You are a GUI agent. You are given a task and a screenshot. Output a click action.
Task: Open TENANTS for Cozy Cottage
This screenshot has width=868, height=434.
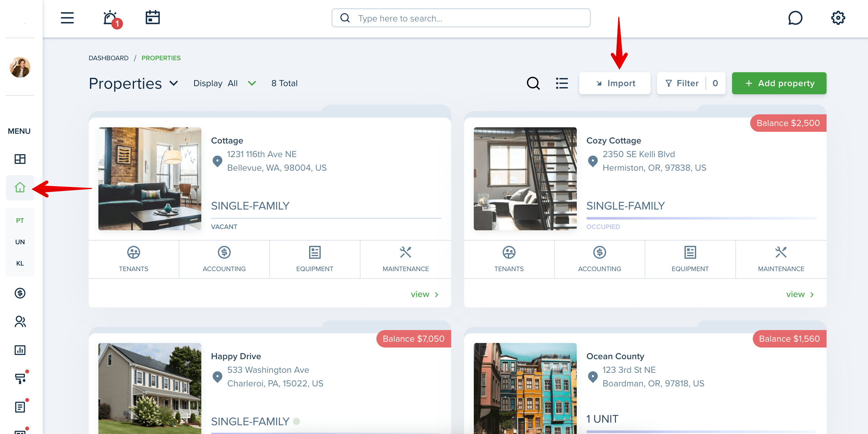(509, 259)
